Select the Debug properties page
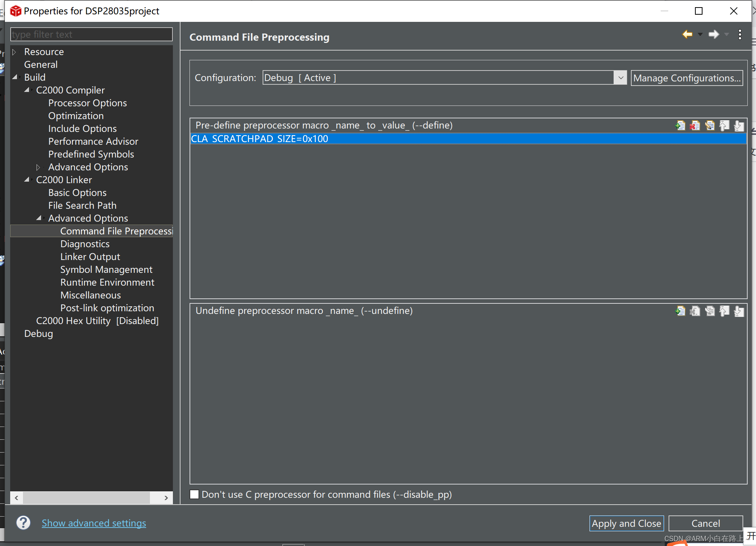This screenshot has width=756, height=546. click(38, 333)
